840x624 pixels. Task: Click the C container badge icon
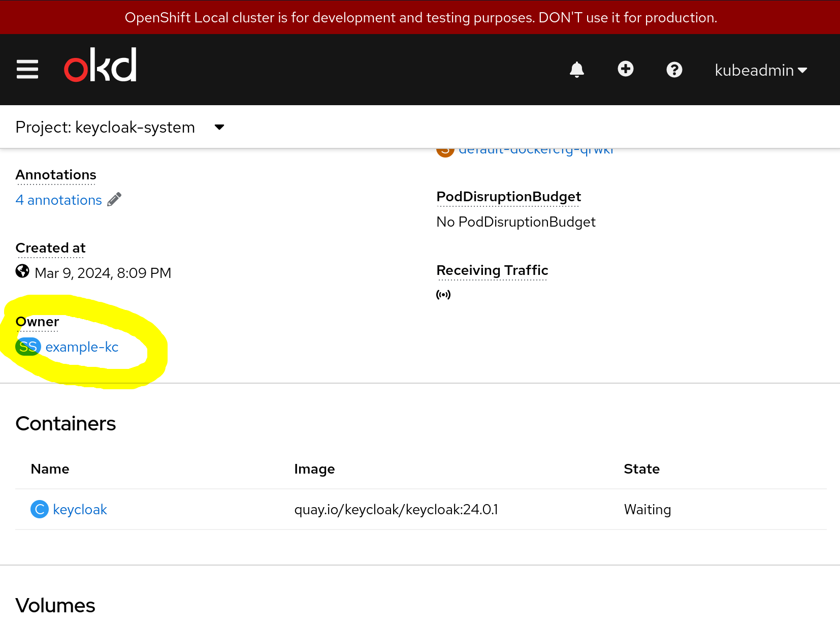(x=40, y=509)
